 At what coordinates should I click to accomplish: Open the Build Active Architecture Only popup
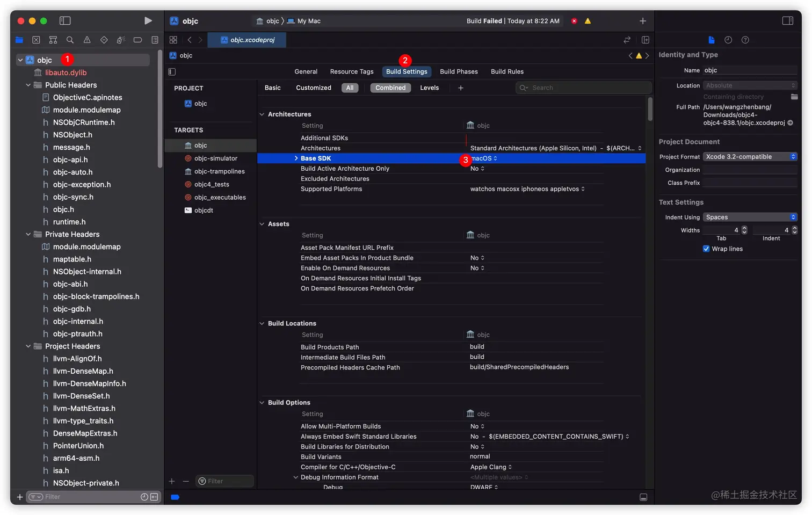477,169
